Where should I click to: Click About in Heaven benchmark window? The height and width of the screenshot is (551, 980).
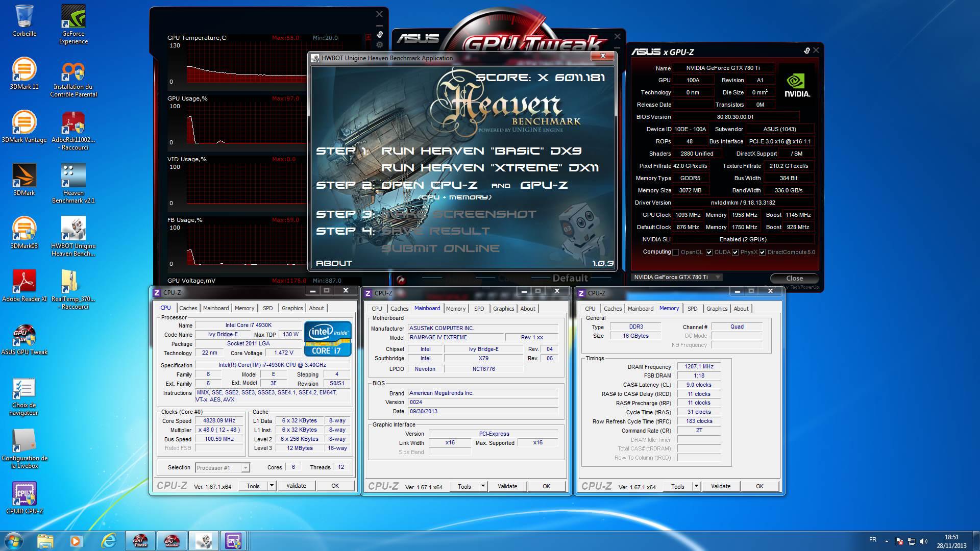tap(334, 263)
